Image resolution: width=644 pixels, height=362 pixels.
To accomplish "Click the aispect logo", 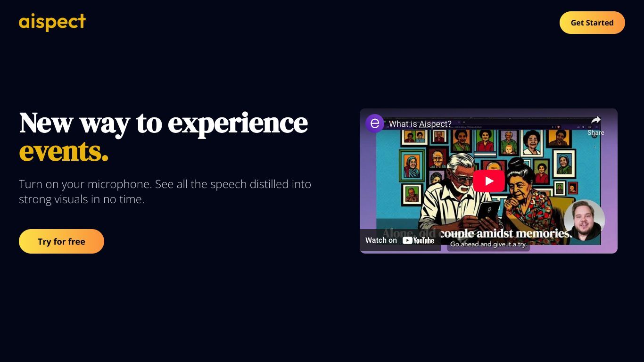I will (x=52, y=22).
